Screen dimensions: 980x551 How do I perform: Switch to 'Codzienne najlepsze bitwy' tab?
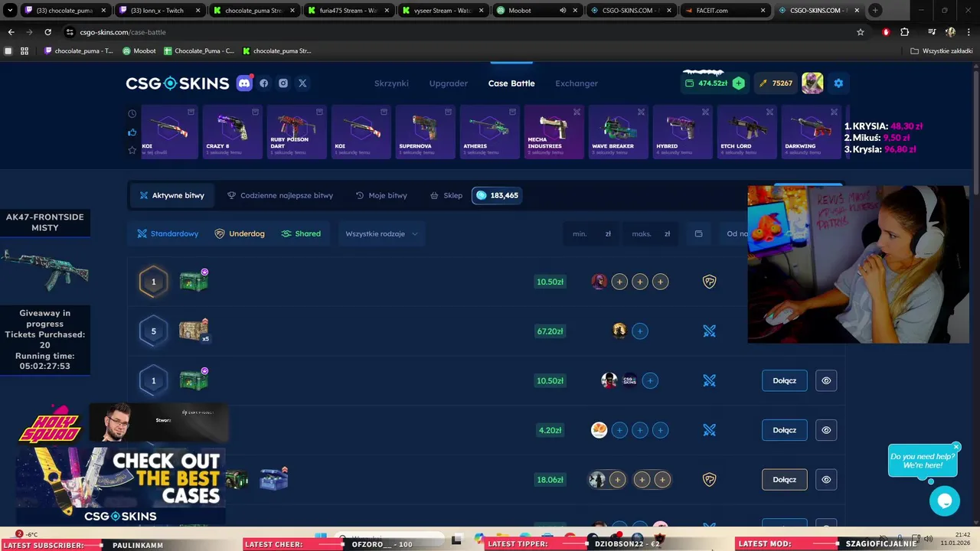tap(280, 196)
